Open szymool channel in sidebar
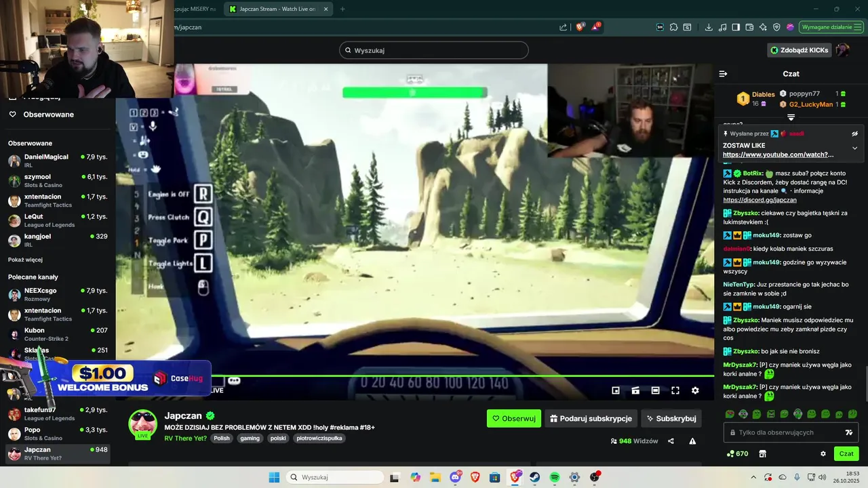 point(57,180)
